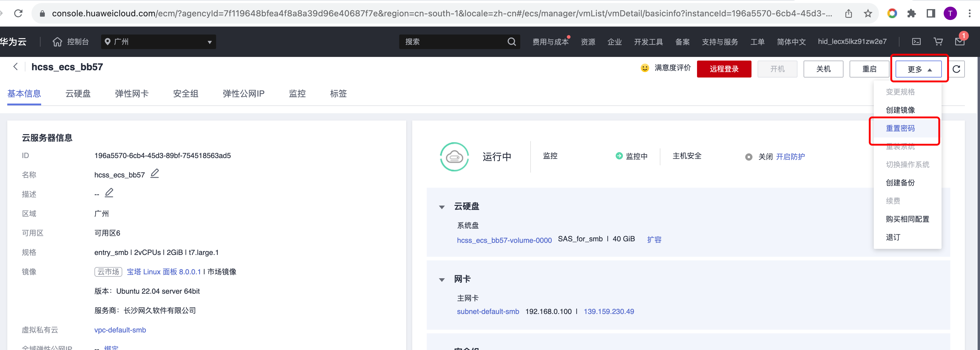Select 退订 from the menu
The width and height of the screenshot is (980, 350).
(893, 237)
